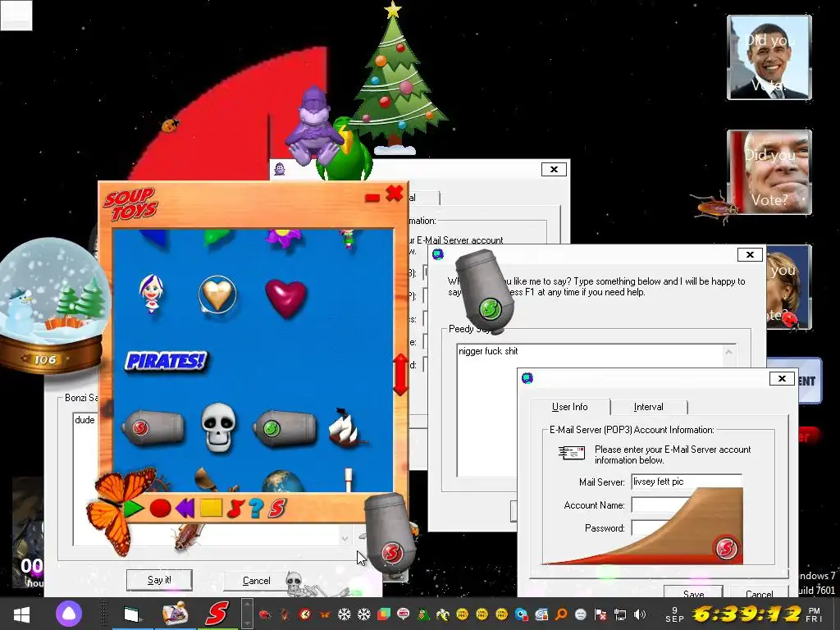Click the cockroach beside the McCain gadget

714,208
